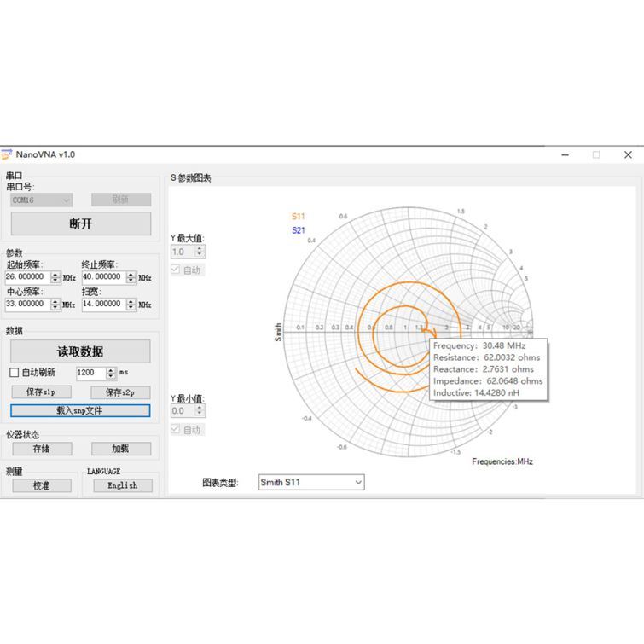Image resolution: width=644 pixels, height=644 pixels.
Task: Click the blue S21 legend label
Action: (299, 230)
